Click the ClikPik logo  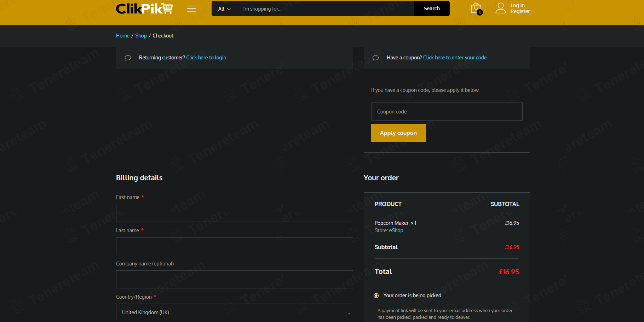pyautogui.click(x=144, y=8)
